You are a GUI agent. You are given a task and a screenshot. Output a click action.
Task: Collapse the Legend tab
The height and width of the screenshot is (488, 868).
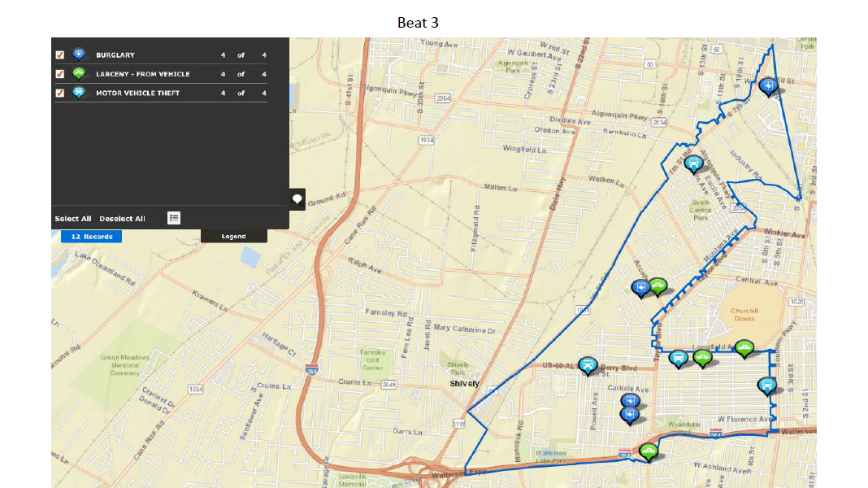234,237
